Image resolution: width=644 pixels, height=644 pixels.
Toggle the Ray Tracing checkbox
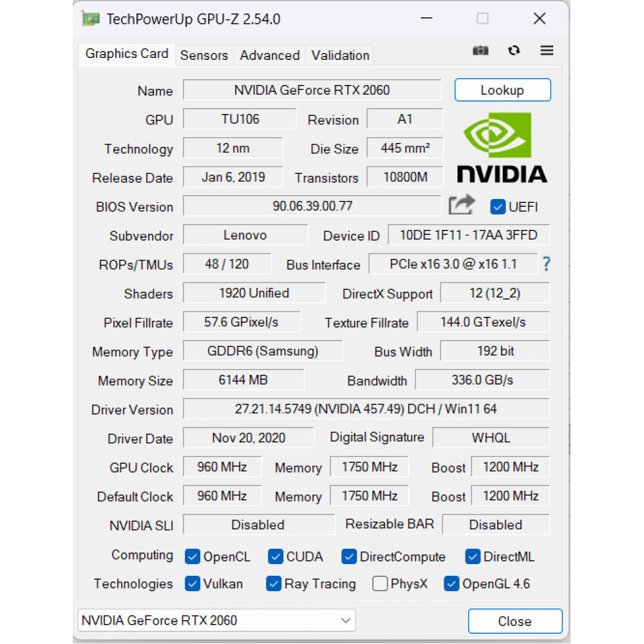pos(274,583)
